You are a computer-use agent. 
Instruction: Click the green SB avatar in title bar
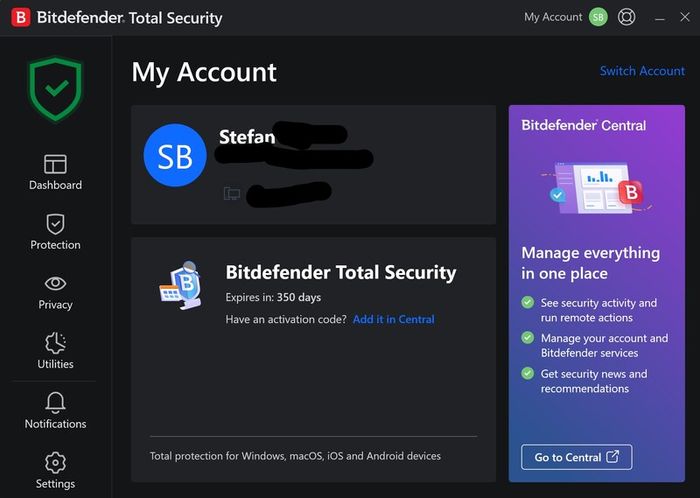[x=598, y=17]
